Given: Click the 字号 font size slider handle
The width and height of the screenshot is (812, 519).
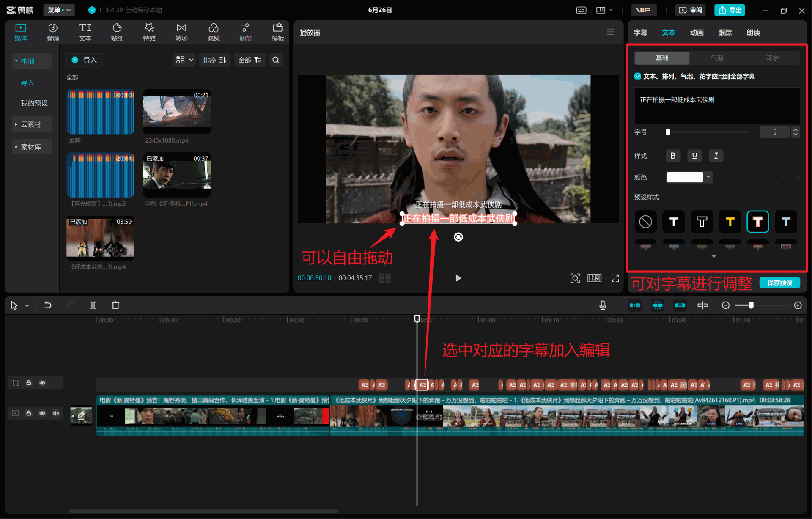Looking at the screenshot, I should tap(668, 132).
